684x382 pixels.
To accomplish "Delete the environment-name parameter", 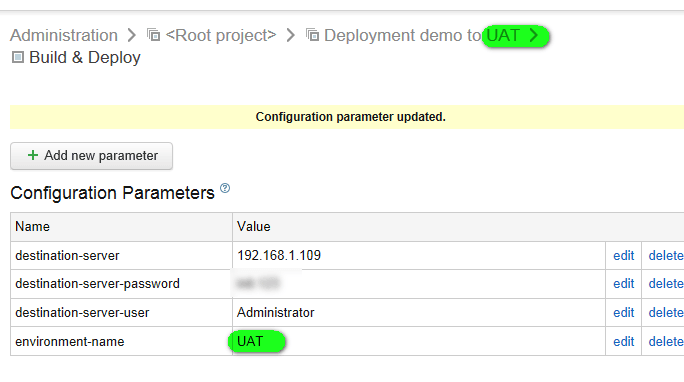I will click(666, 341).
